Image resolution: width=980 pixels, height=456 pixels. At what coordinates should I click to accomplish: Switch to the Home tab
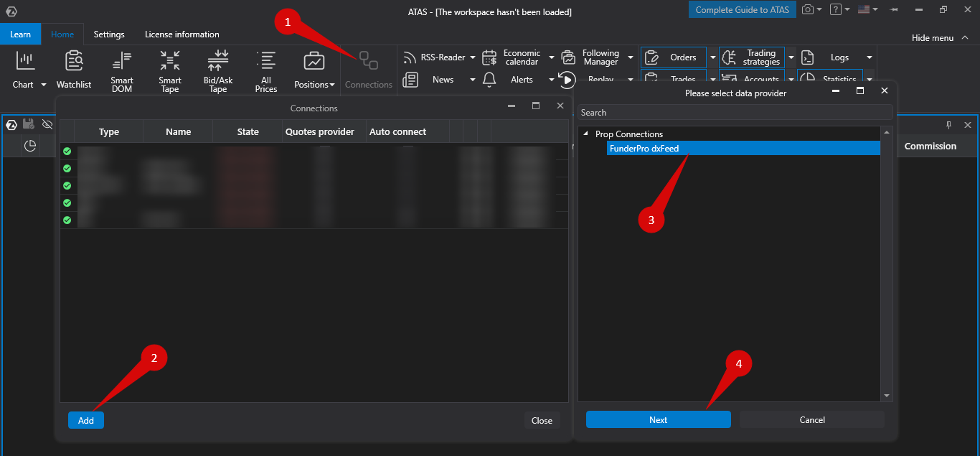62,34
